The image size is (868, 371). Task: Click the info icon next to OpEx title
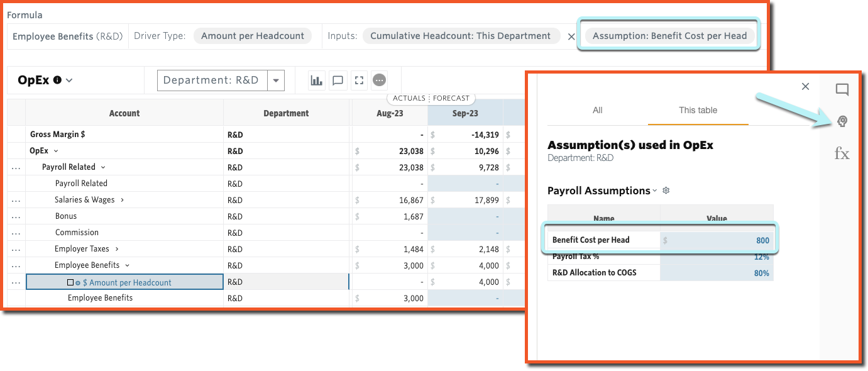[58, 80]
